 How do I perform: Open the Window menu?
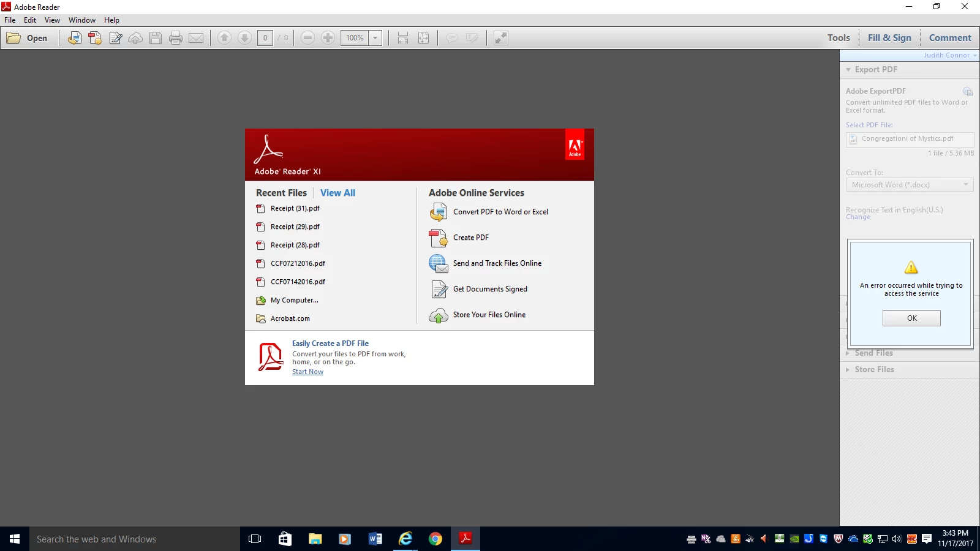82,20
